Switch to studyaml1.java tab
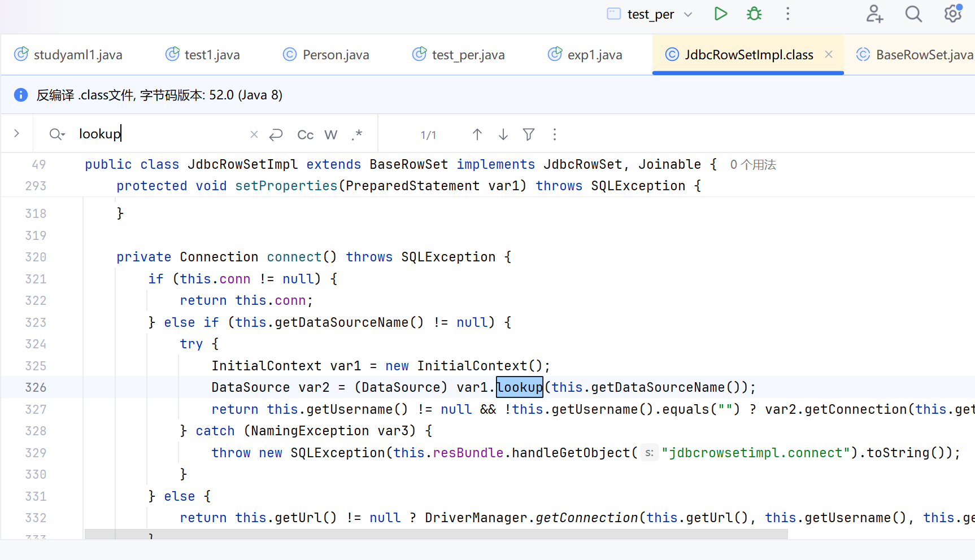Image resolution: width=975 pixels, height=560 pixels. pos(68,55)
